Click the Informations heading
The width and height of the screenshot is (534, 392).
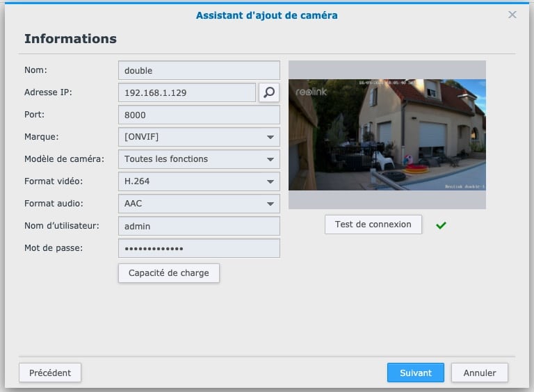tap(70, 39)
